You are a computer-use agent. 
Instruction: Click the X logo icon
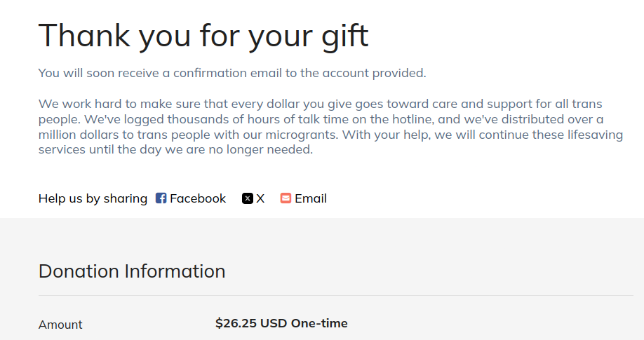pos(248,198)
